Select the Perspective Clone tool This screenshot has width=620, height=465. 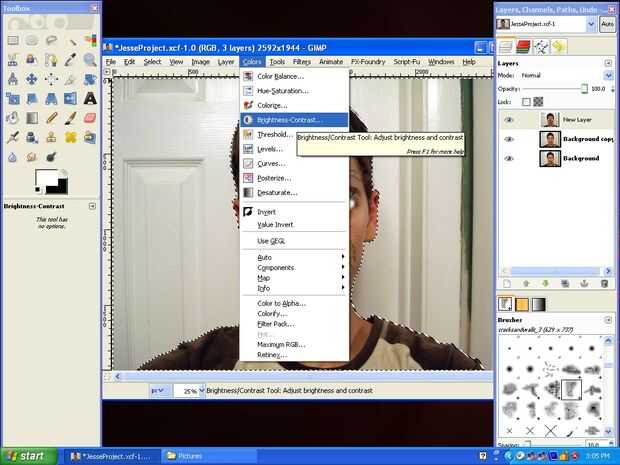coord(90,137)
